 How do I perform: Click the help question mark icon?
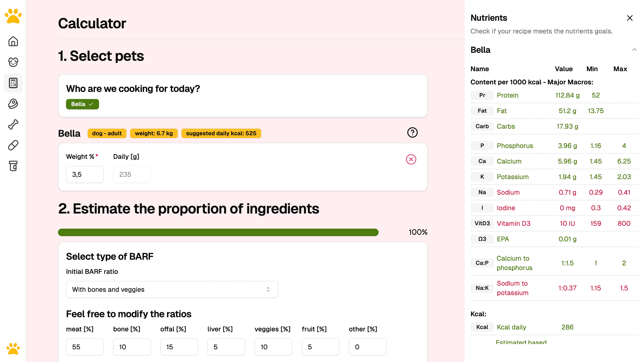412,132
